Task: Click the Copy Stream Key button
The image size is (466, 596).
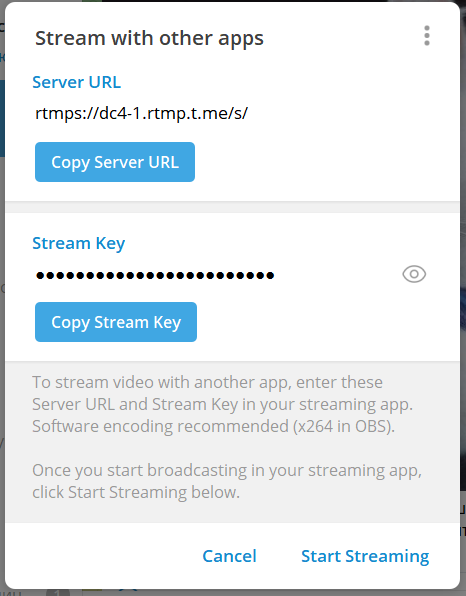Action: coord(116,322)
